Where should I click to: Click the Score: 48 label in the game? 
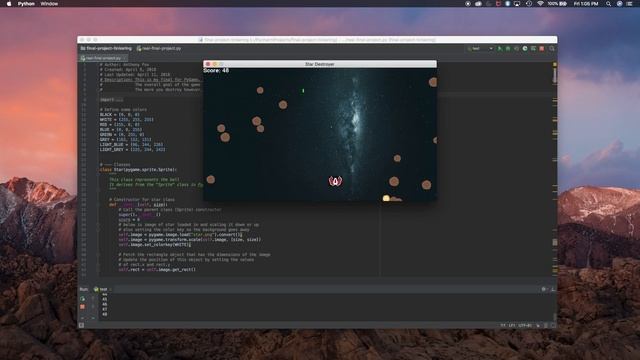(216, 71)
